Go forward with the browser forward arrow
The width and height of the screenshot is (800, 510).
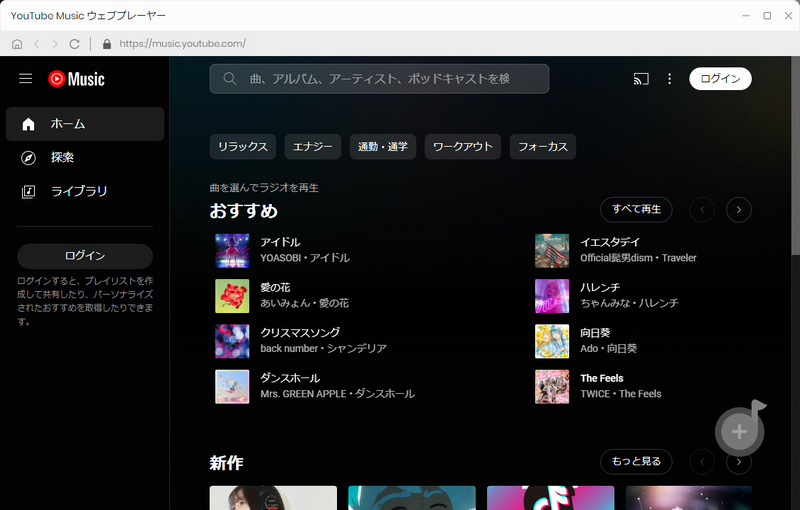click(55, 44)
